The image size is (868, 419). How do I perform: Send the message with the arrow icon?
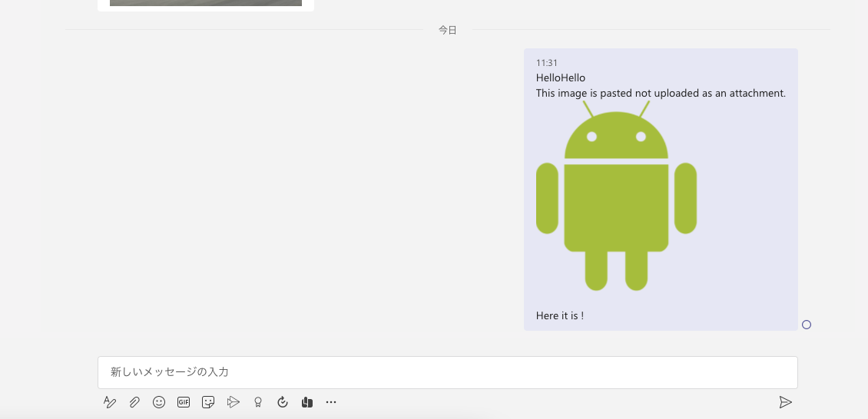click(x=785, y=402)
